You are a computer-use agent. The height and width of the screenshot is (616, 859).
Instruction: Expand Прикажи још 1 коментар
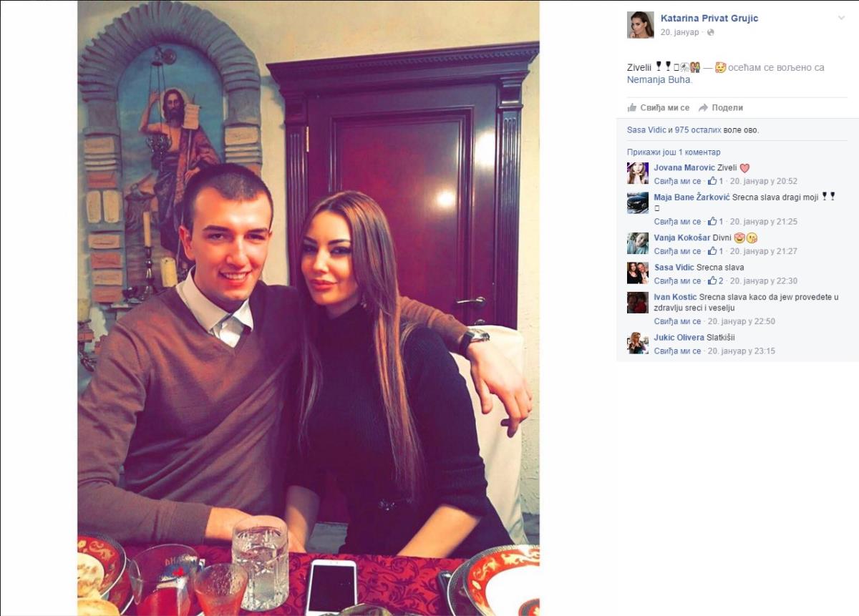(x=674, y=152)
